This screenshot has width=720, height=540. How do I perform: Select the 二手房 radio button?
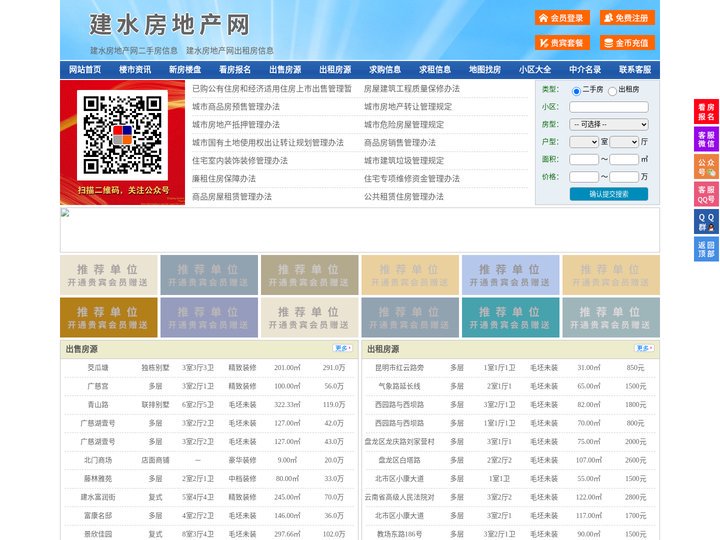click(x=576, y=91)
